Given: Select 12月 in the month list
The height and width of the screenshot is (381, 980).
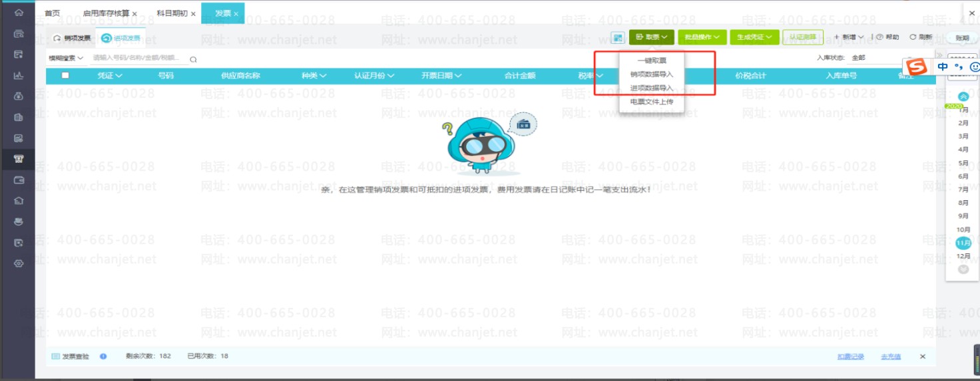Looking at the screenshot, I should point(963,256).
